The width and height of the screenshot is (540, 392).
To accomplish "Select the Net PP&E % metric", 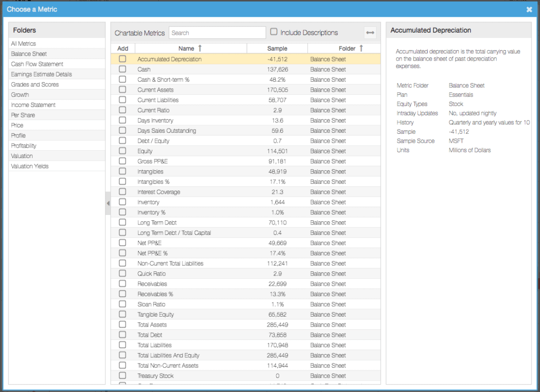I will pyautogui.click(x=246, y=253).
